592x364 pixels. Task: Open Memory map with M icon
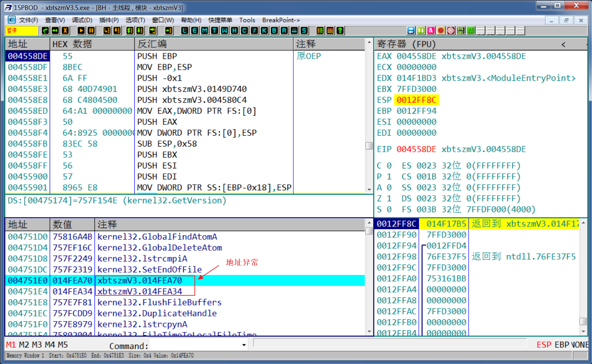[205, 31]
